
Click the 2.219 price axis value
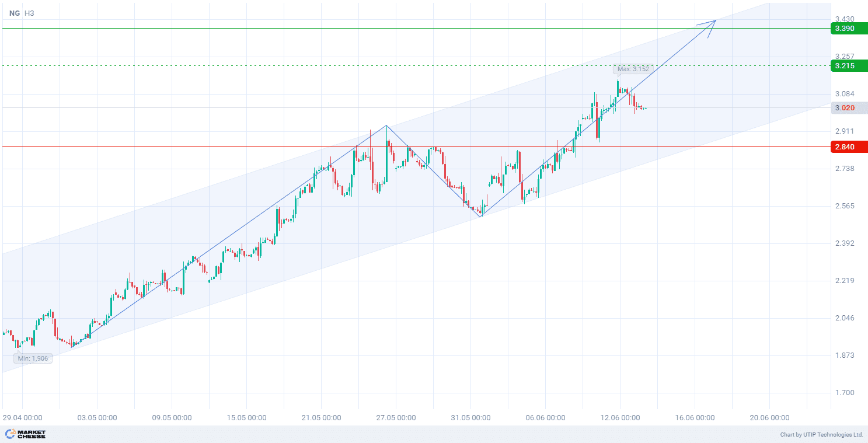tap(845, 281)
